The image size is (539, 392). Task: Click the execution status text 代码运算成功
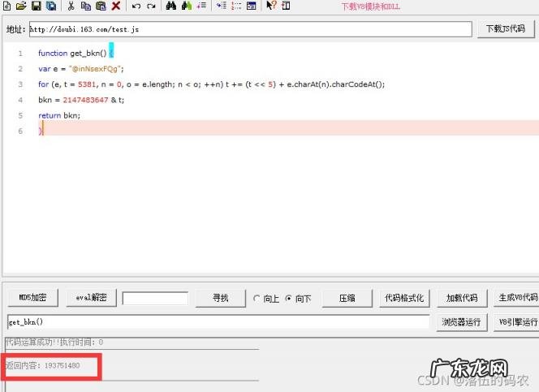54,342
